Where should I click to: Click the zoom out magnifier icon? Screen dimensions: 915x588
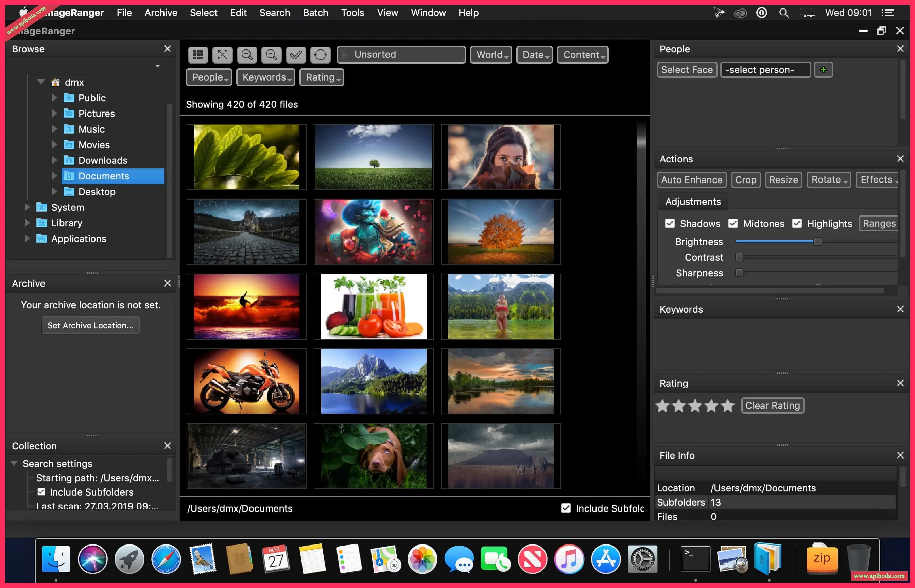pos(271,55)
